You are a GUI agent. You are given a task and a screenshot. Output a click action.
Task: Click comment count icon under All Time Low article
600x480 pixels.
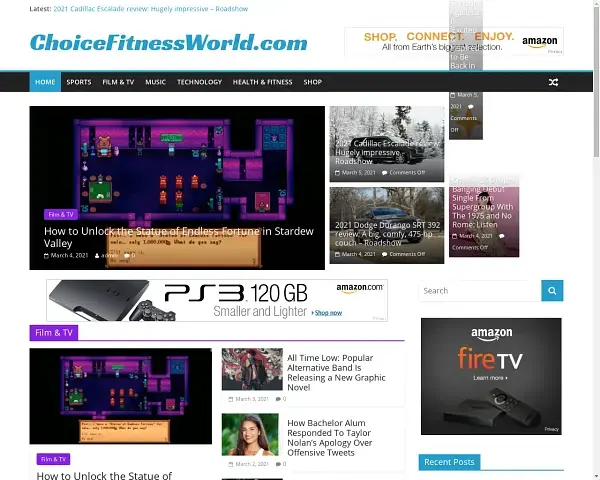pos(278,399)
